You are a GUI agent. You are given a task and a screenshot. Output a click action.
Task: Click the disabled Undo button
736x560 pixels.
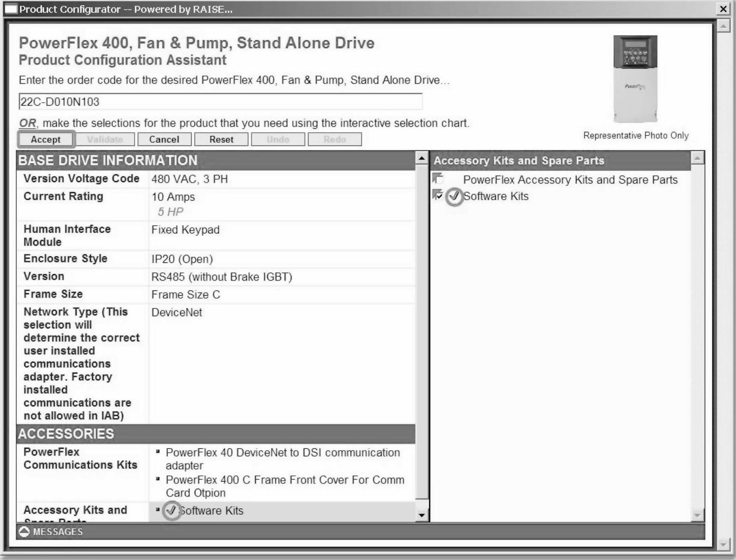coord(278,139)
